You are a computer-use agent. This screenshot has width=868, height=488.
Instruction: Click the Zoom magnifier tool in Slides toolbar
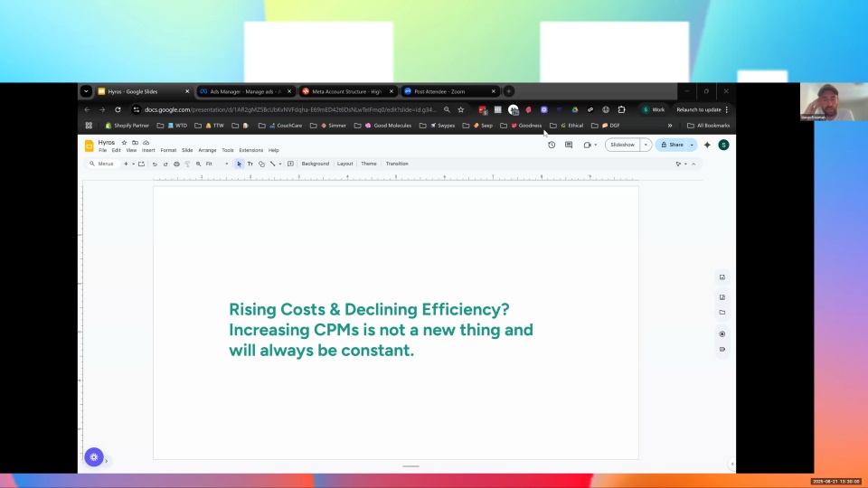198,164
